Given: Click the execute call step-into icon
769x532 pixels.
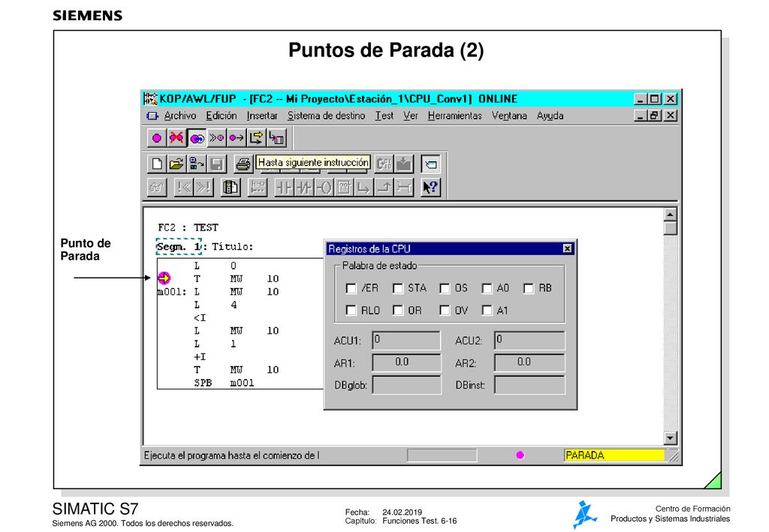Looking at the screenshot, I should [x=276, y=138].
